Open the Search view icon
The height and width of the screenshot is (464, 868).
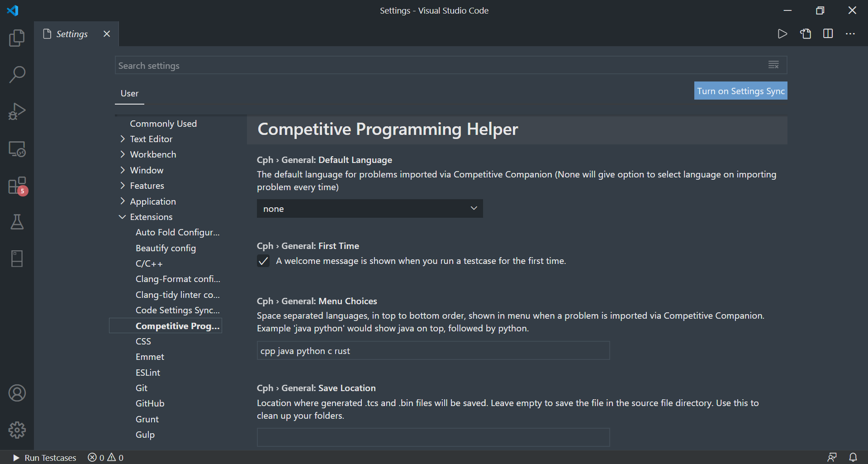[x=17, y=75]
